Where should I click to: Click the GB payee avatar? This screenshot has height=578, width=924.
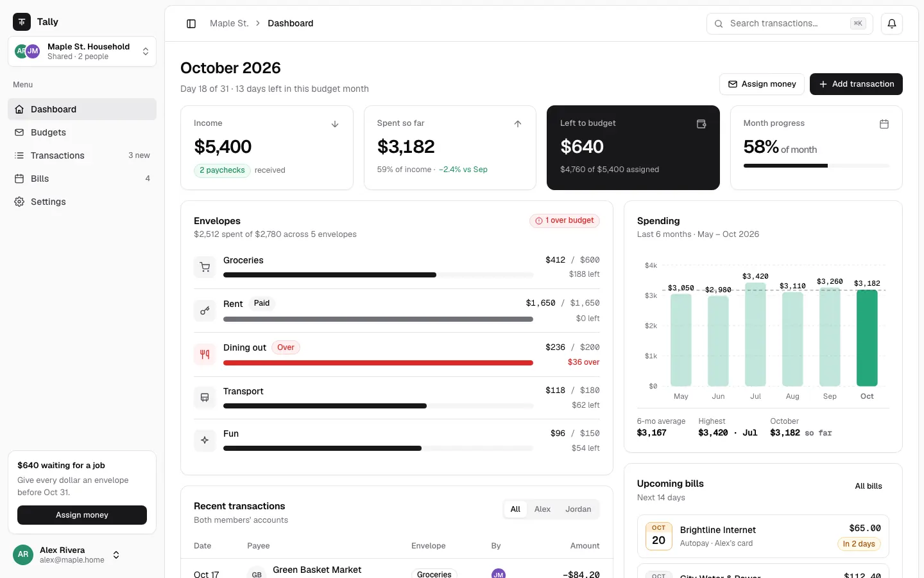point(257,574)
